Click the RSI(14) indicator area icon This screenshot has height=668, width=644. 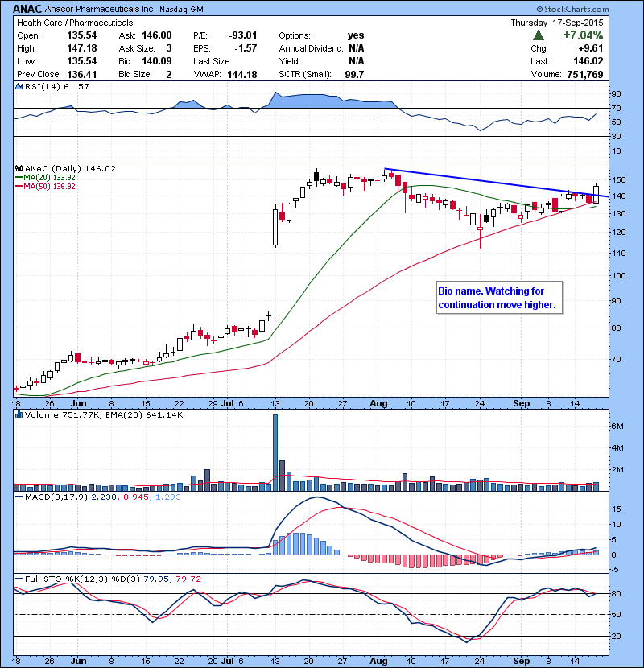point(19,86)
